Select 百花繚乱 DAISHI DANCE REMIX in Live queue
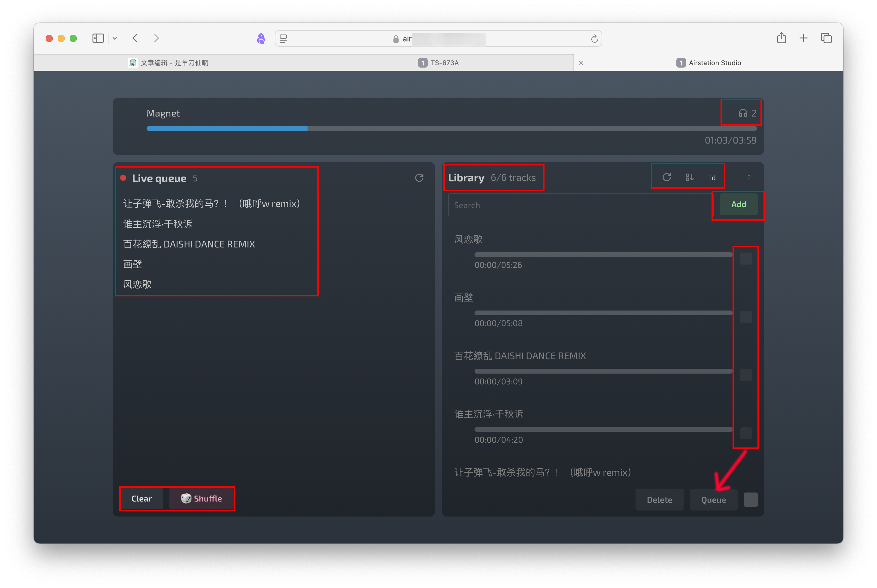This screenshot has width=877, height=588. [189, 244]
